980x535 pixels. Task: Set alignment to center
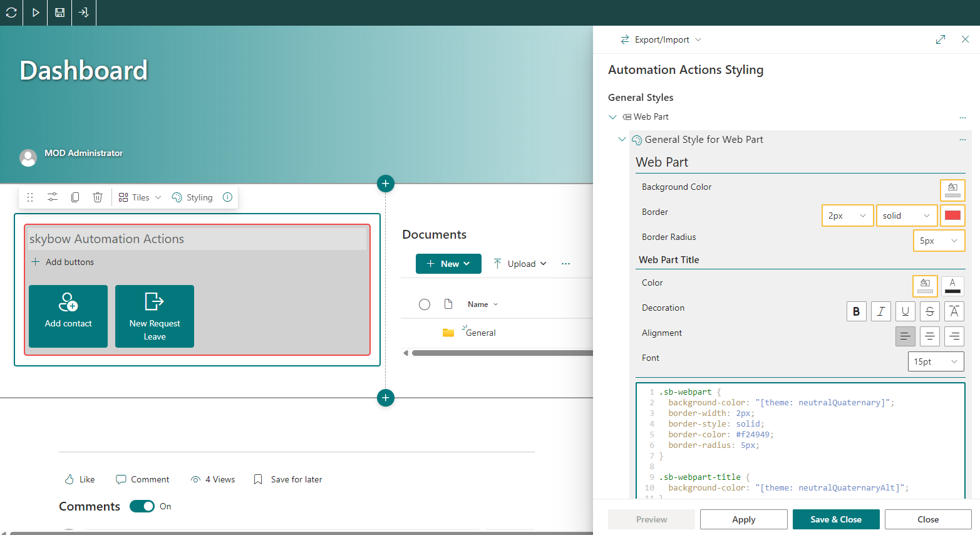[929, 336]
